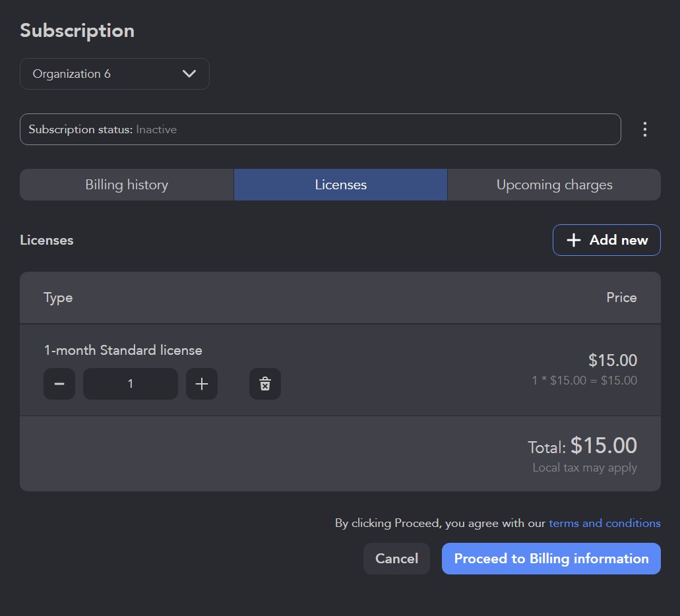Switch to the Billing history tab
The height and width of the screenshot is (616, 680).
pyautogui.click(x=127, y=185)
